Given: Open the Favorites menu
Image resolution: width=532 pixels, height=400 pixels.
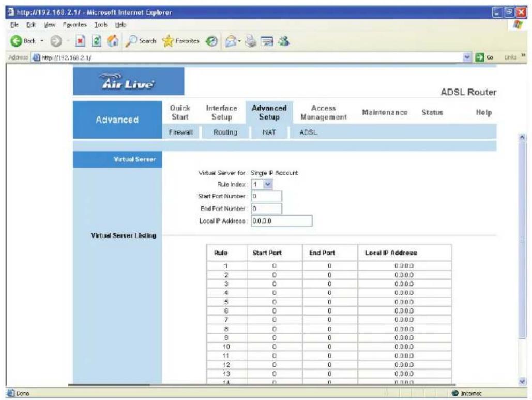Looking at the screenshot, I should coord(74,25).
